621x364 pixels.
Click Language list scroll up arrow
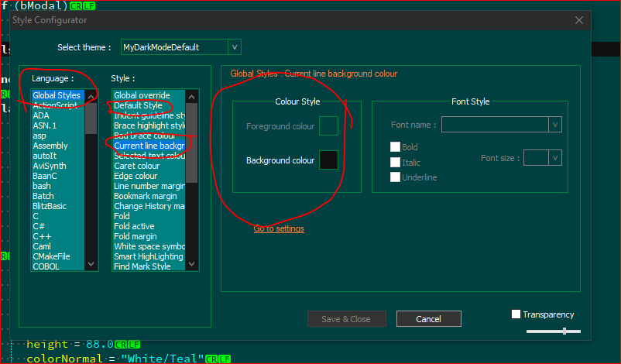click(91, 96)
